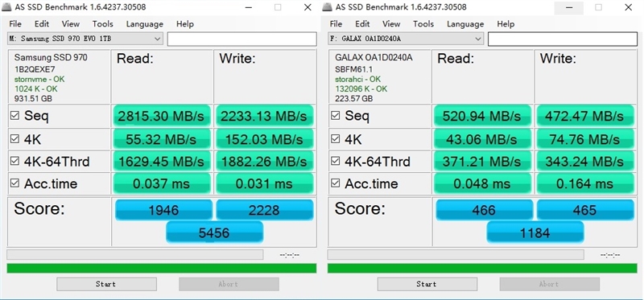The height and width of the screenshot is (300, 644).
Task: Open Language menu in Samsung window
Action: click(145, 24)
